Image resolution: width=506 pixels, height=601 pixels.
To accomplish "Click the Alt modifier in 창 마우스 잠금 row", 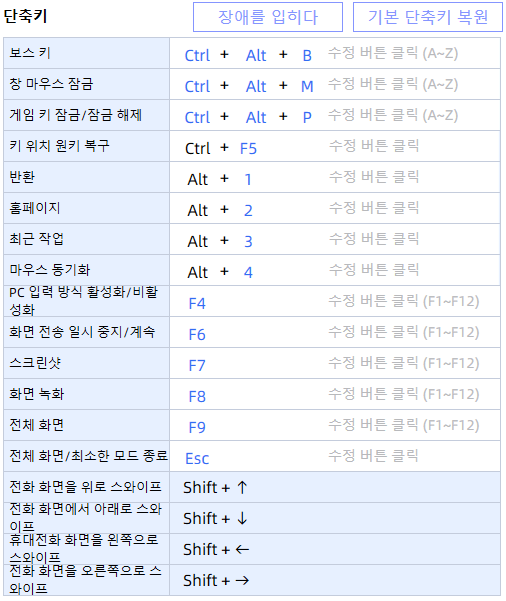I will pos(256,87).
